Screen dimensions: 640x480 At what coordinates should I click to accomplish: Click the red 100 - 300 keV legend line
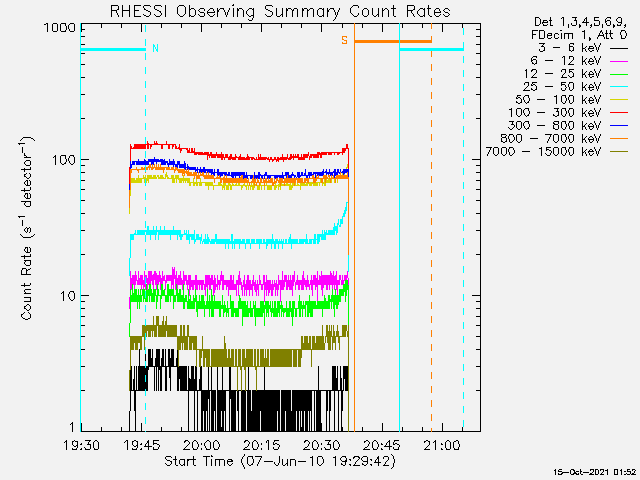618,113
